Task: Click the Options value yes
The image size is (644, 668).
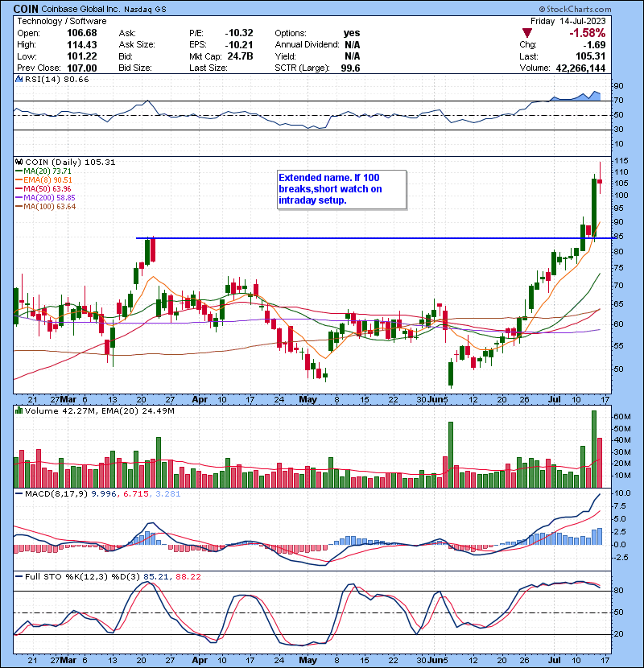Action: pyautogui.click(x=352, y=33)
